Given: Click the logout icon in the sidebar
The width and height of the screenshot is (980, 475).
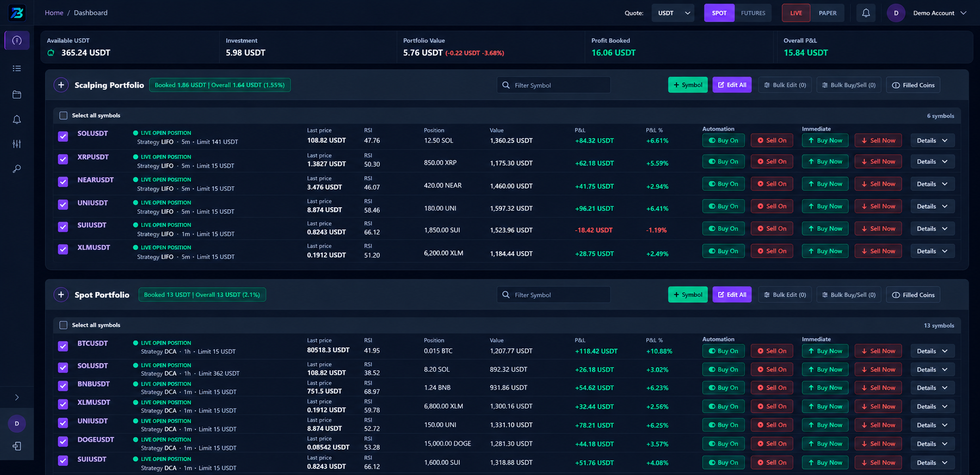Looking at the screenshot, I should tap(17, 446).
